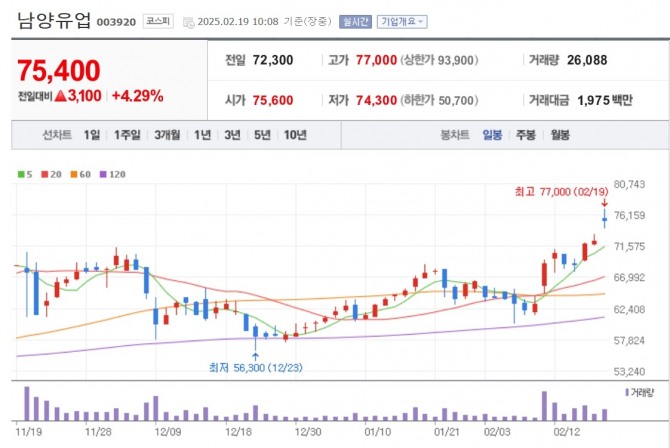Click the stock code 003920

[116, 22]
